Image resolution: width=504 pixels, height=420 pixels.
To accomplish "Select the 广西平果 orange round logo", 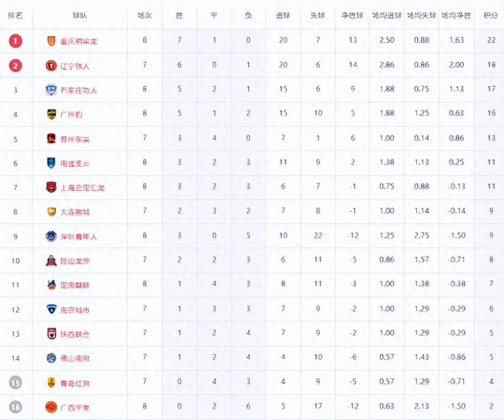I will pos(52,407).
